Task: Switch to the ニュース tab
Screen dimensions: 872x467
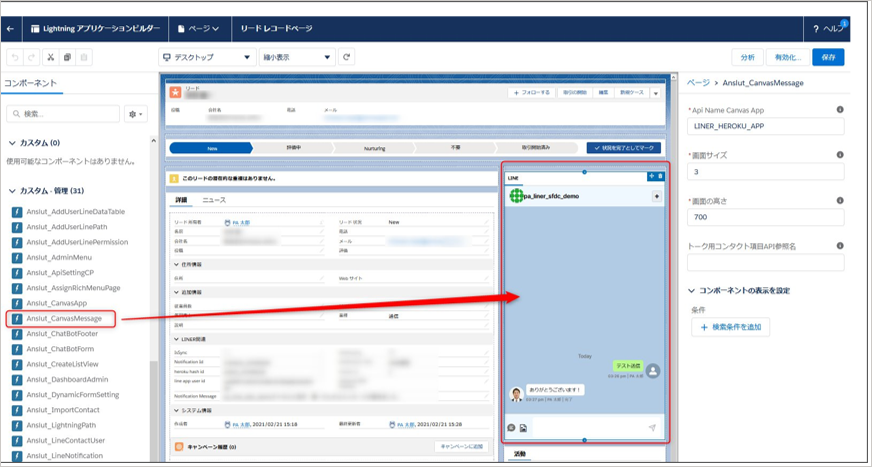Action: pyautogui.click(x=214, y=200)
